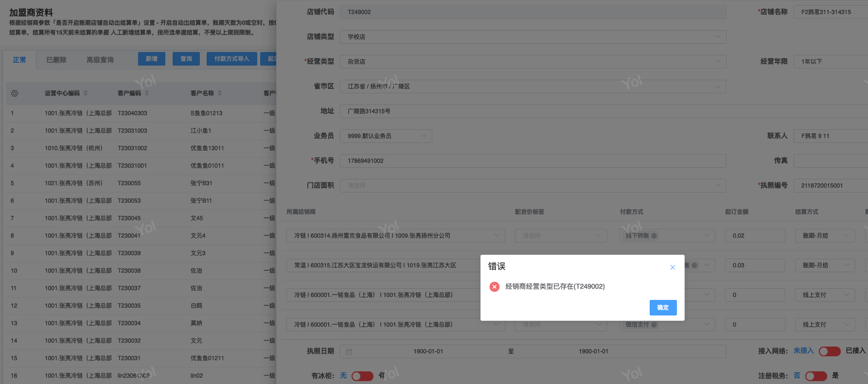Edit the 地址 field 广陵路314315号
Image resolution: width=868 pixels, height=384 pixels.
coord(604,111)
